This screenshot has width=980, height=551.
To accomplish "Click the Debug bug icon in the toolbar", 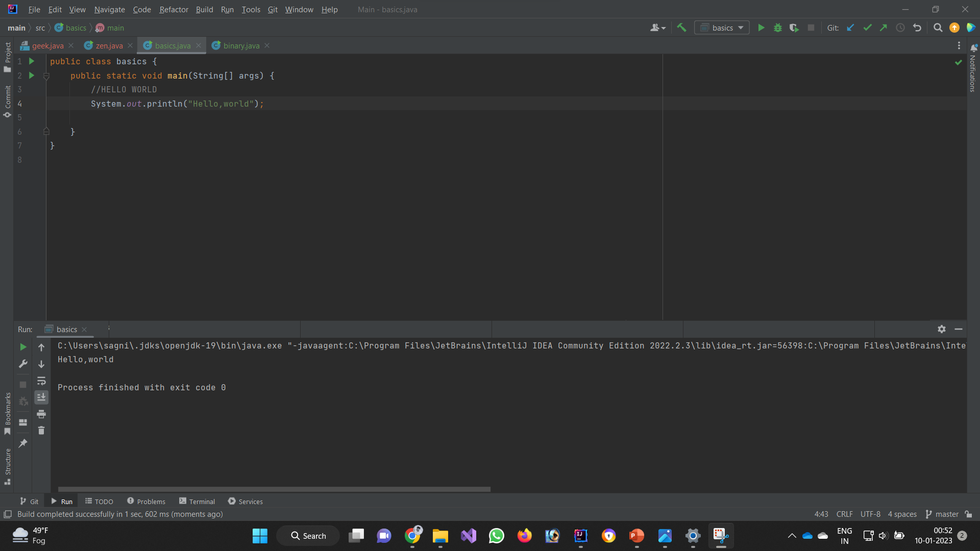I will [777, 28].
